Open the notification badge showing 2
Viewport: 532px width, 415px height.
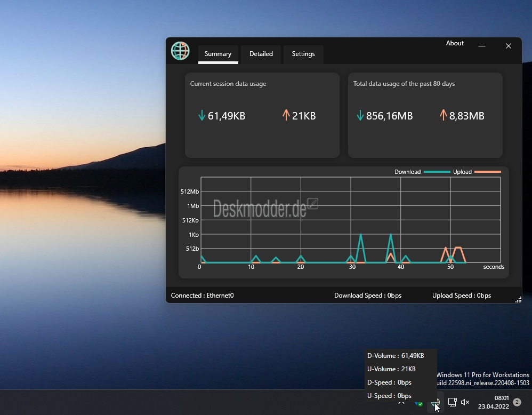click(517, 402)
